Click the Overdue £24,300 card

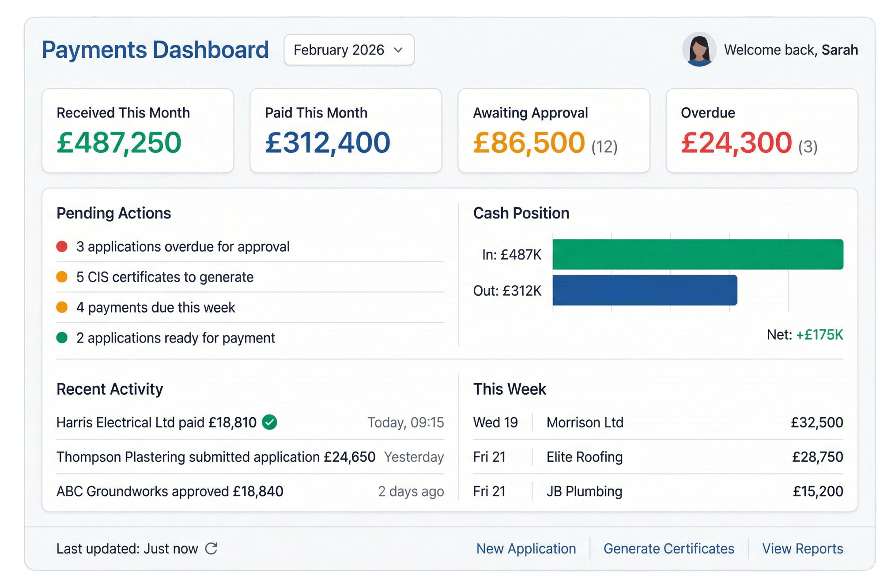(761, 131)
